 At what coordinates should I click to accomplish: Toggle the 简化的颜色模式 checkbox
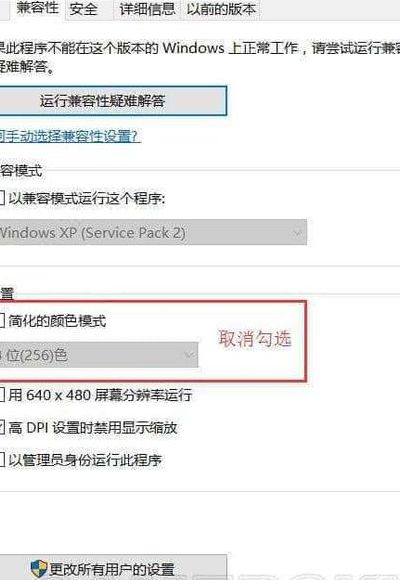(x=1, y=320)
